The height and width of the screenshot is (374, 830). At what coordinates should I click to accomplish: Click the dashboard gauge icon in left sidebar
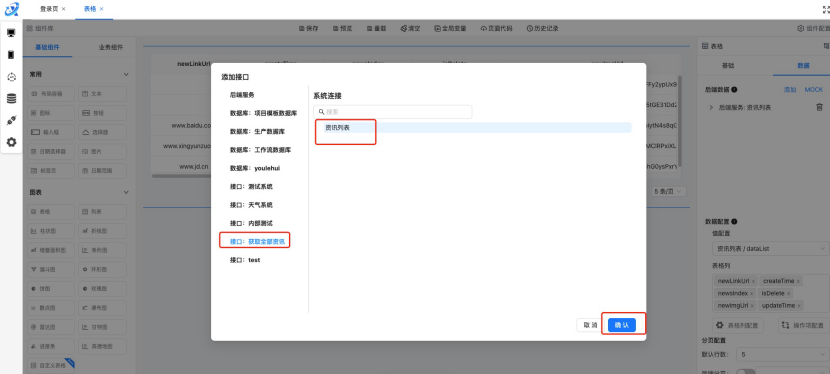coord(11,77)
